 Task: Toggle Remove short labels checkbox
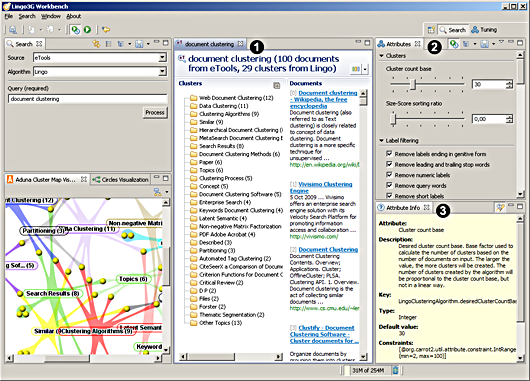(x=389, y=196)
